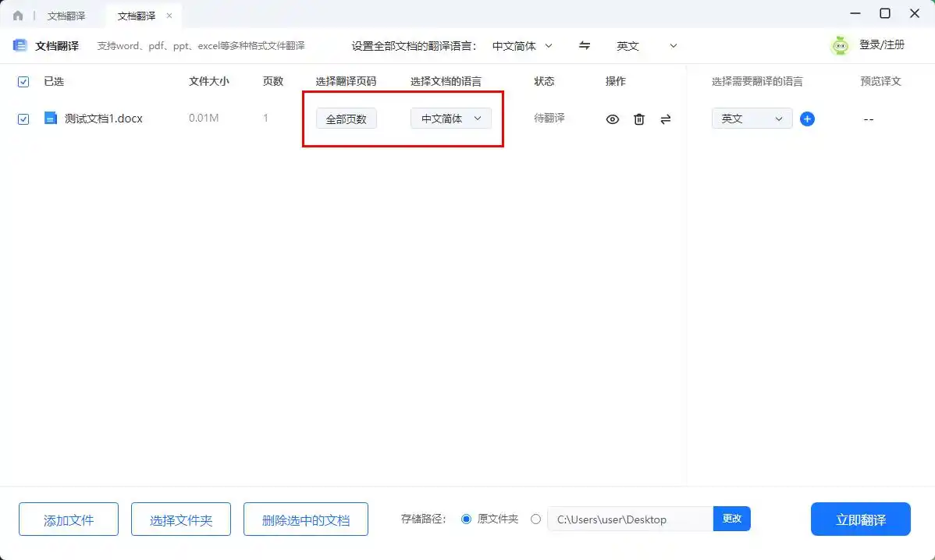Click the 添加文件 add files button
This screenshot has height=560, width=935.
point(68,519)
